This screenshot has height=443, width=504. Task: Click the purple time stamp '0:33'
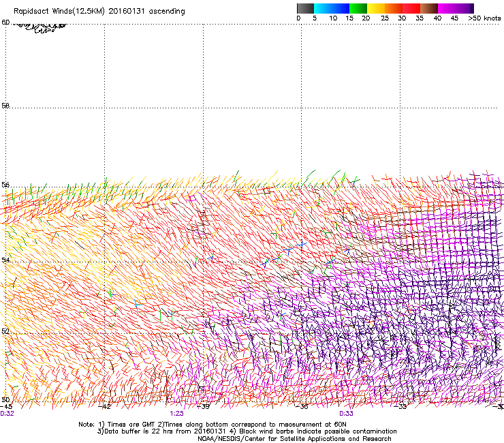click(346, 414)
